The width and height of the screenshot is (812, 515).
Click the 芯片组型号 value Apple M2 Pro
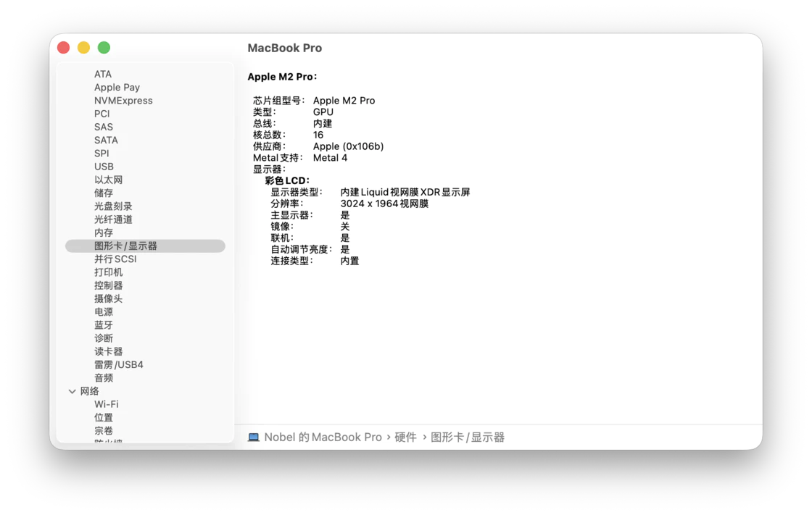pos(344,101)
